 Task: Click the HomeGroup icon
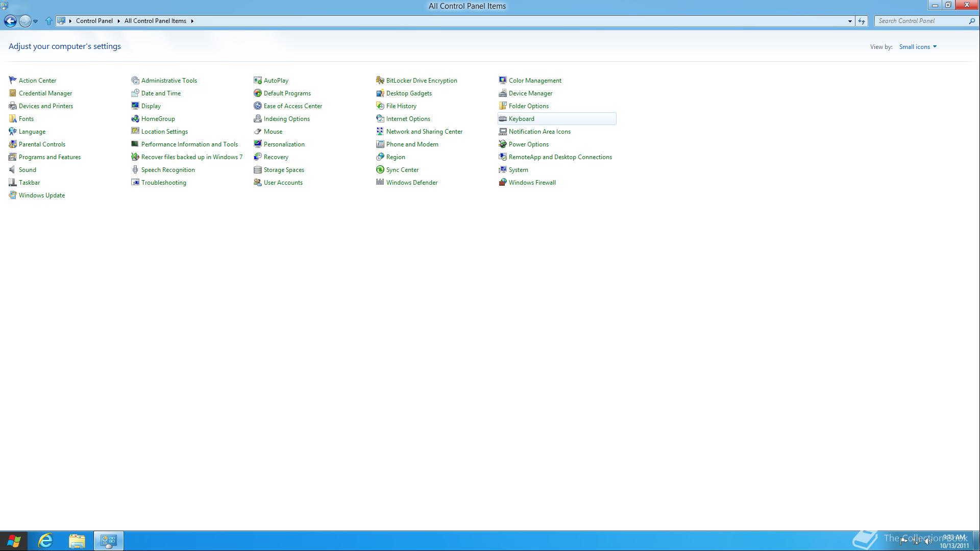pyautogui.click(x=135, y=118)
